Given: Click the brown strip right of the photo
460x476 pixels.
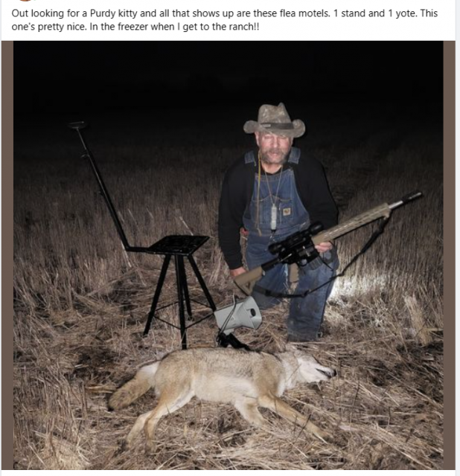Looking at the screenshot, I should (x=450, y=255).
